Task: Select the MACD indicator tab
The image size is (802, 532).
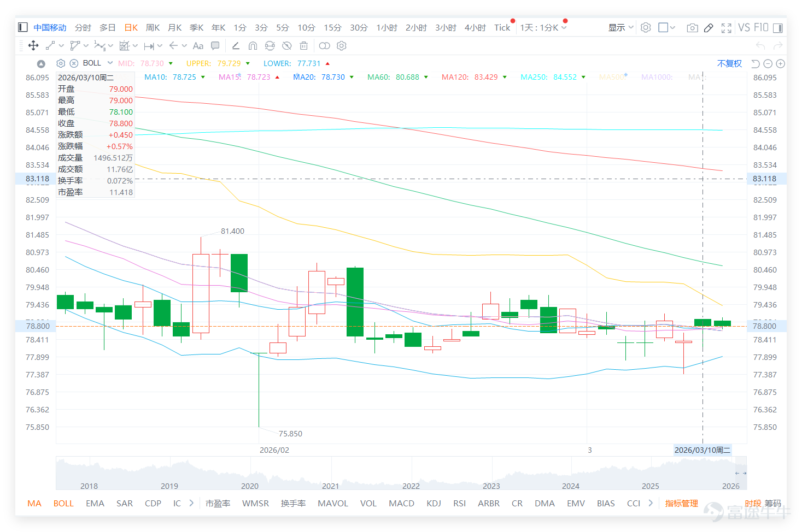Action: point(401,503)
